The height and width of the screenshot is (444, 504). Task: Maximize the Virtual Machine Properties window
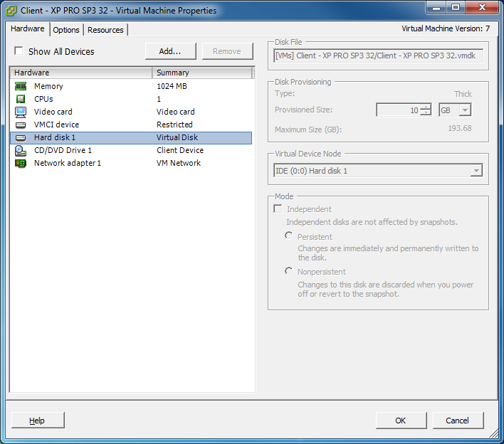(456, 8)
